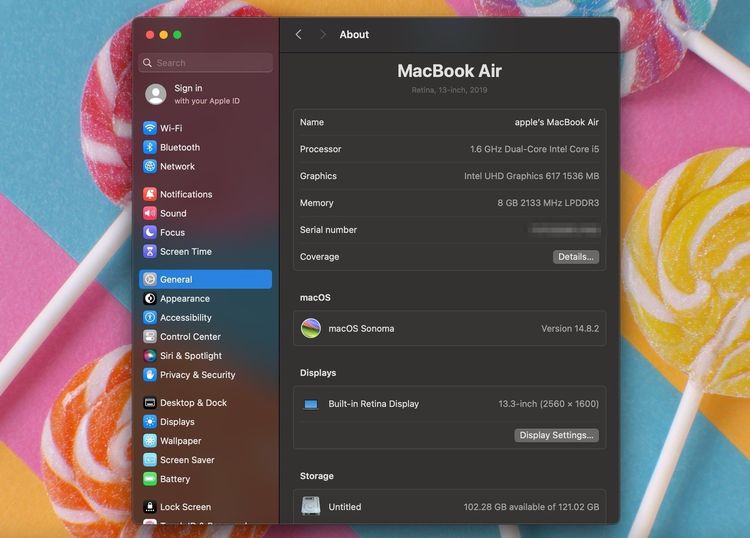
Task: Open Coverage Details button
Action: coord(576,257)
